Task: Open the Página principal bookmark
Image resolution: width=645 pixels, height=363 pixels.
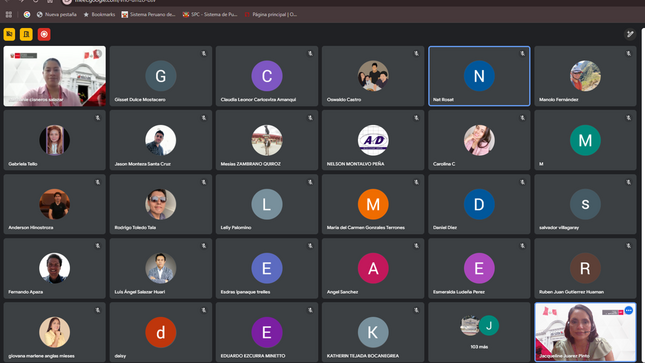Action: pos(270,14)
